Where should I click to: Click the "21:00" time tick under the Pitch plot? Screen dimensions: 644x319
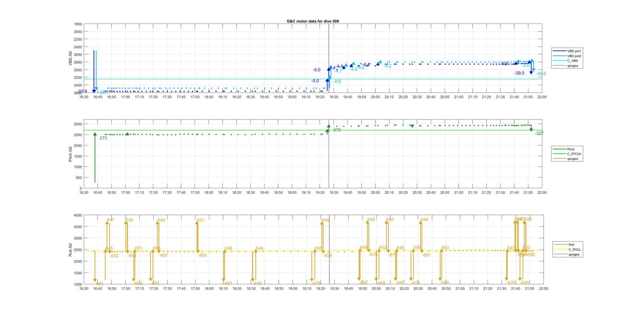point(459,193)
